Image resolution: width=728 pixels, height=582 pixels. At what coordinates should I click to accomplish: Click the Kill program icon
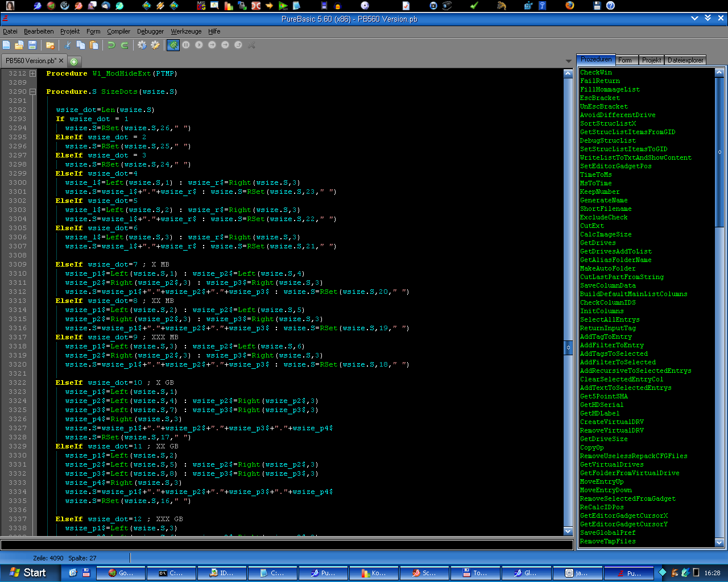tap(251, 45)
